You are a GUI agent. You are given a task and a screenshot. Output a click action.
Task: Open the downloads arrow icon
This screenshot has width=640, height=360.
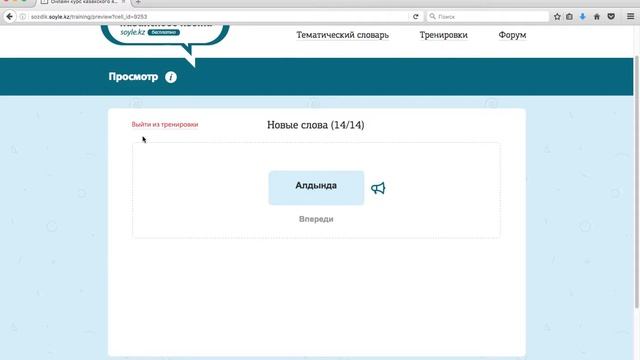pos(583,17)
